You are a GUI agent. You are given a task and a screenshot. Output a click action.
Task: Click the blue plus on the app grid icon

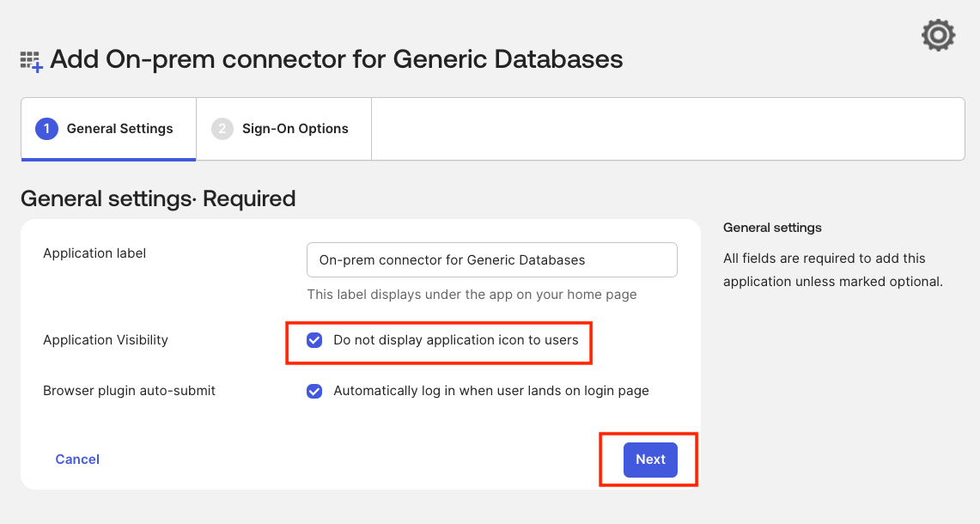35,66
